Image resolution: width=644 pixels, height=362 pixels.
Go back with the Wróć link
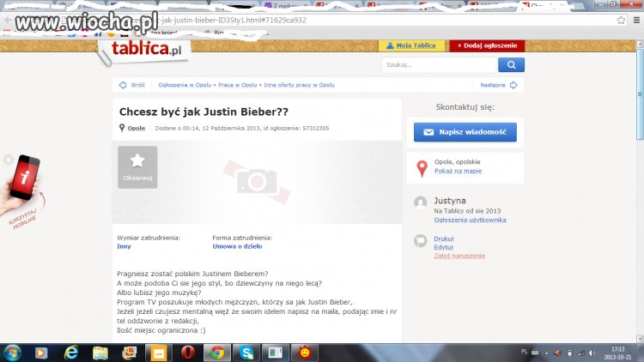pyautogui.click(x=132, y=85)
